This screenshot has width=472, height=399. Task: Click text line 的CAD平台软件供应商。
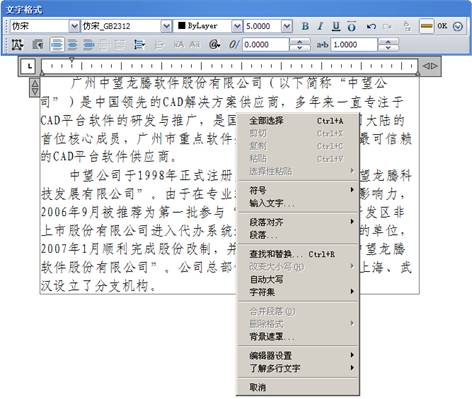109,156
